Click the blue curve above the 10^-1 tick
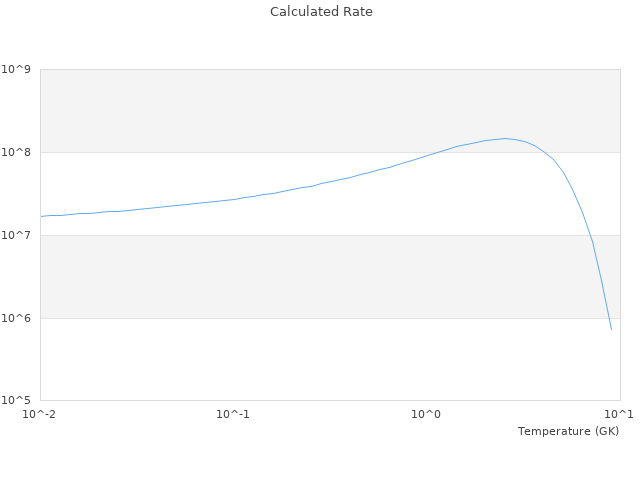The height and width of the screenshot is (480, 640). (x=233, y=199)
